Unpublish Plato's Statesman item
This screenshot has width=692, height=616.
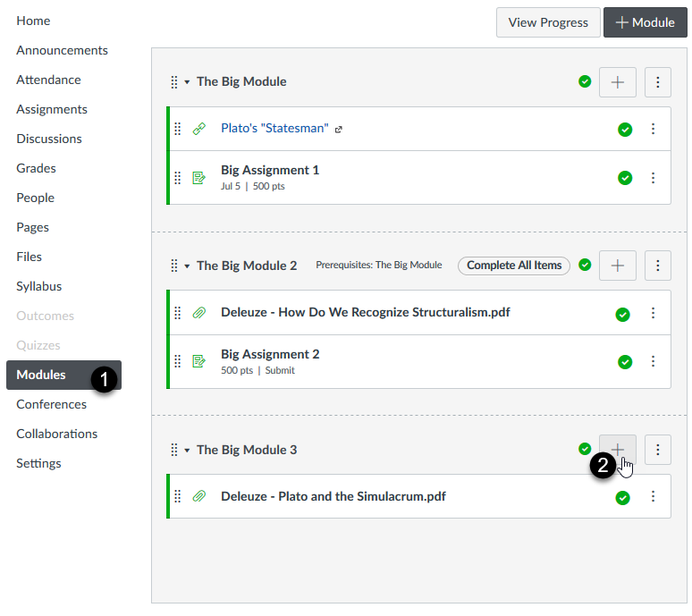tap(625, 130)
